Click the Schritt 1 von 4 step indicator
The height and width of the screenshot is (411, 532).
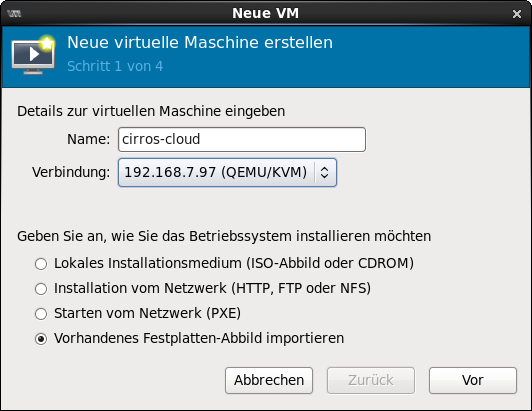click(115, 66)
